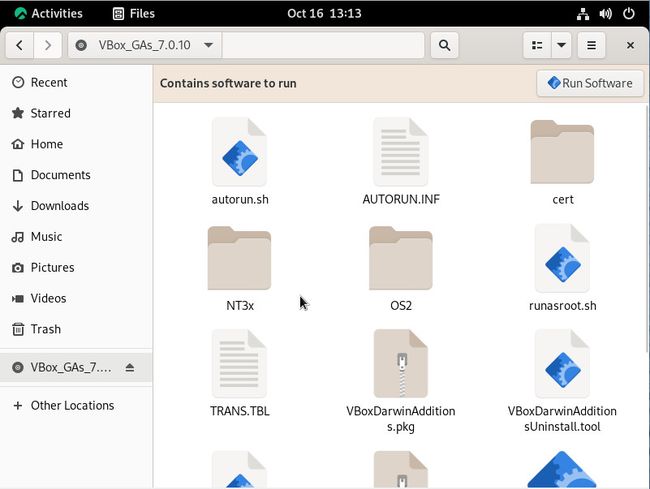Go forward with the forward arrow
The height and width of the screenshot is (489, 650).
click(48, 45)
